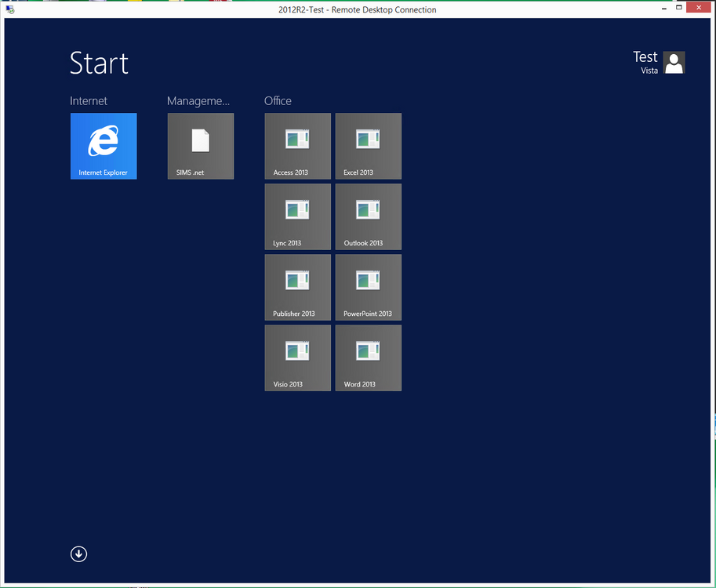
Task: Open the Publisher 2013 tile
Action: coord(298,288)
